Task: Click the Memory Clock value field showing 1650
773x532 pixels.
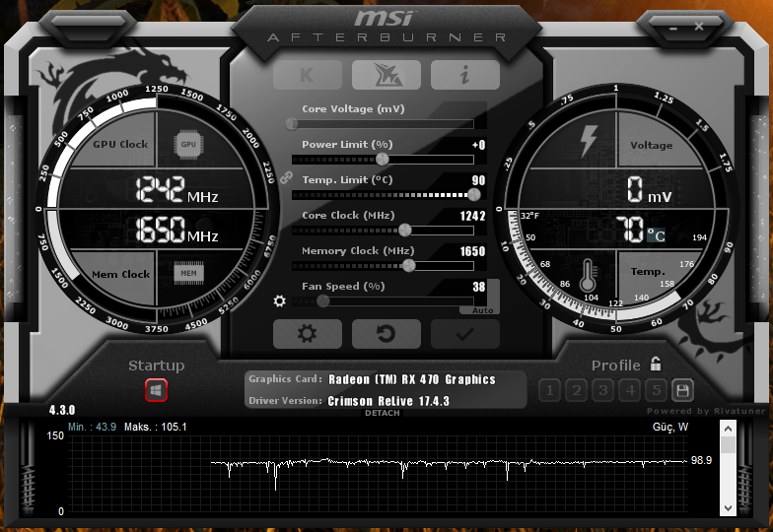Action: 472,251
